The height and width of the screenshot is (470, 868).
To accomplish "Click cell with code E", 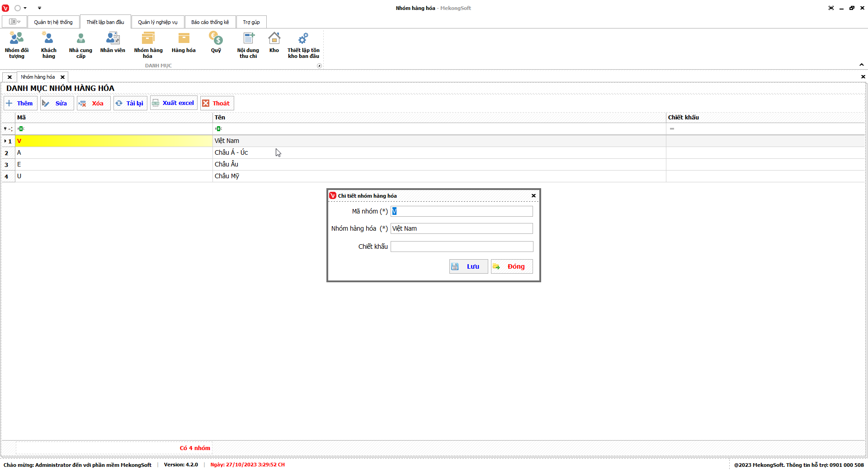I will 114,165.
